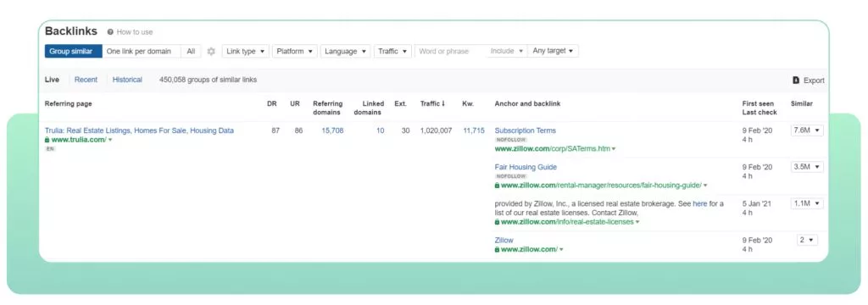
Task: Open the www.zillow.com/corp/SATerms.htm link
Action: point(553,149)
